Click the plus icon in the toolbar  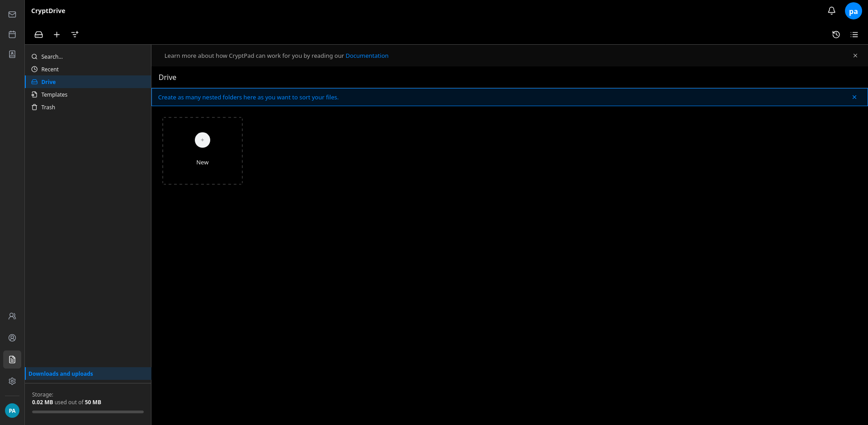pos(57,34)
